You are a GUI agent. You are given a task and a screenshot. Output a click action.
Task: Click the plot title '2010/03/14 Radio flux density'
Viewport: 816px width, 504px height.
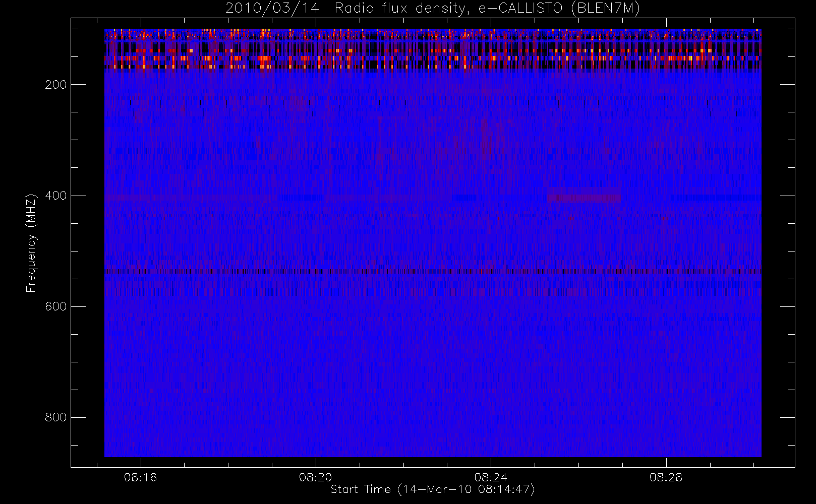(x=432, y=9)
